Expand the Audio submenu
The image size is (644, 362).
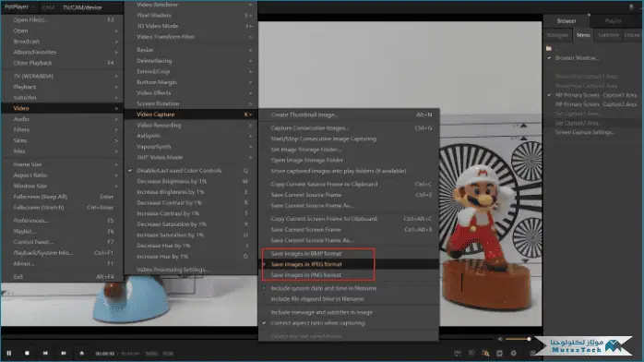[63, 119]
